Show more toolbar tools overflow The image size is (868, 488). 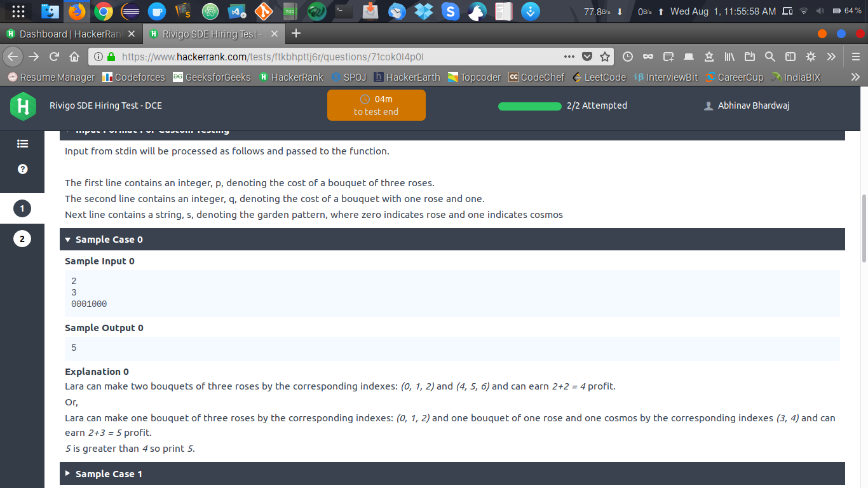[831, 57]
